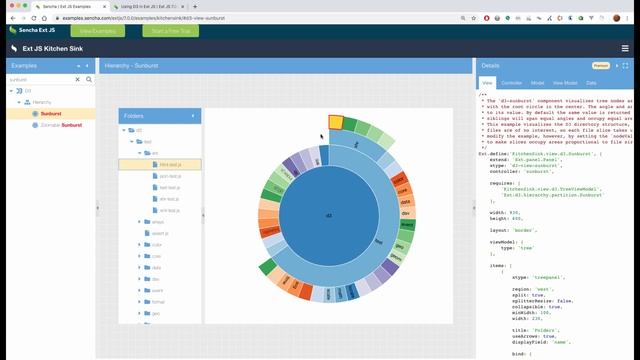Click the splitter handle beside the Folders tree
The image size is (640, 360).
click(x=203, y=215)
